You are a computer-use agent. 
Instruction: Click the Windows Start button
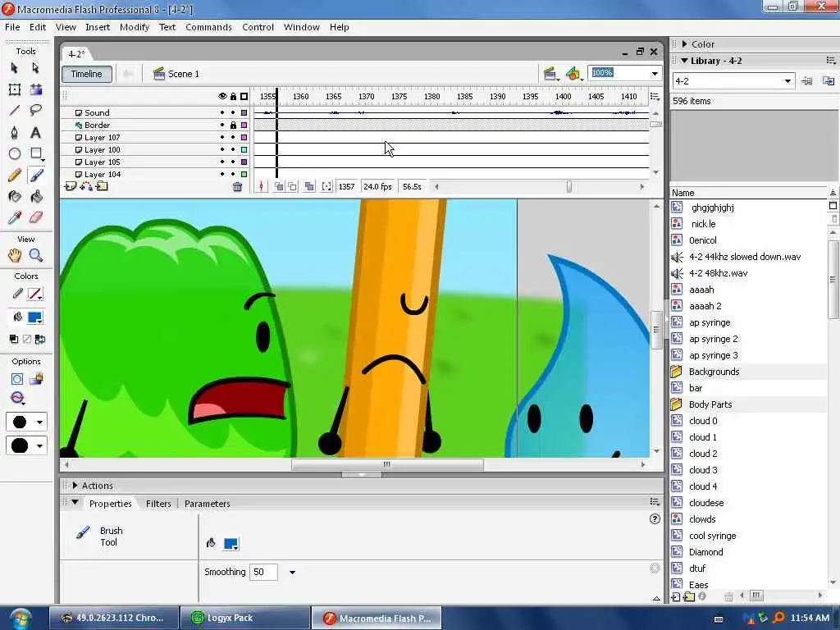(21, 619)
